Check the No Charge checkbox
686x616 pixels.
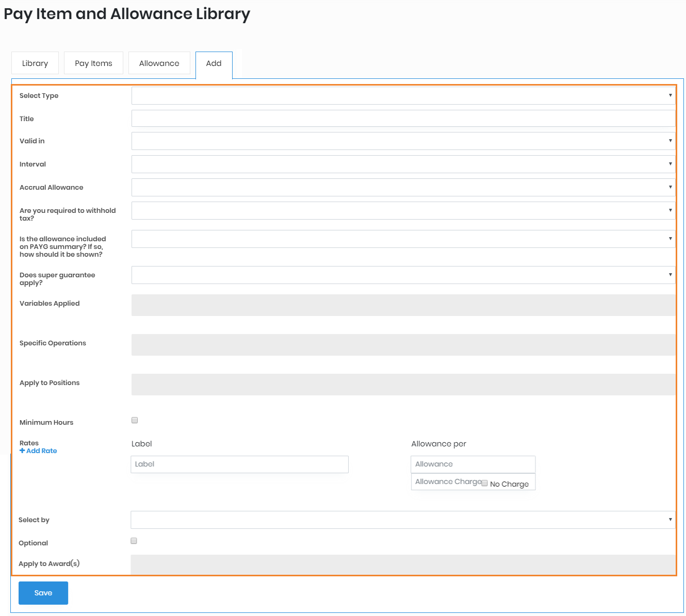point(484,483)
